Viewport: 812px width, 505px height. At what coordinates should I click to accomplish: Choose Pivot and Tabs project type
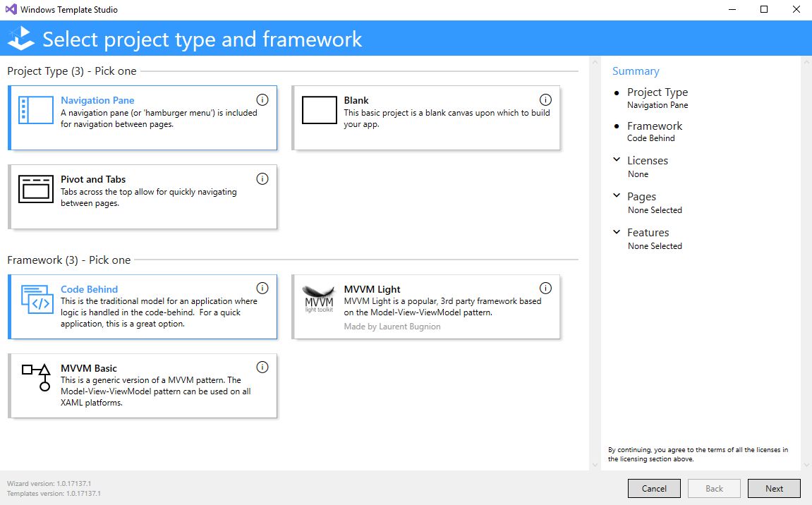[x=143, y=197]
